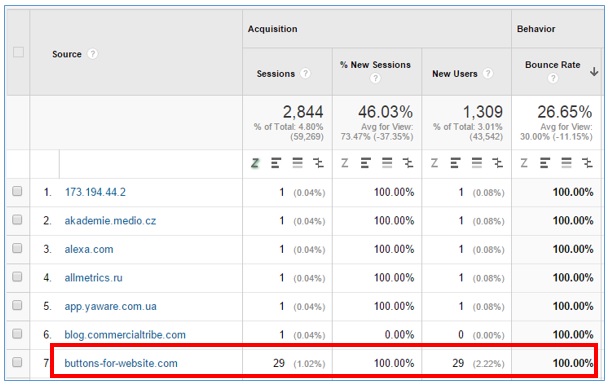Select comparison icon under Sessions column
This screenshot has height=389, width=609.
(318, 163)
